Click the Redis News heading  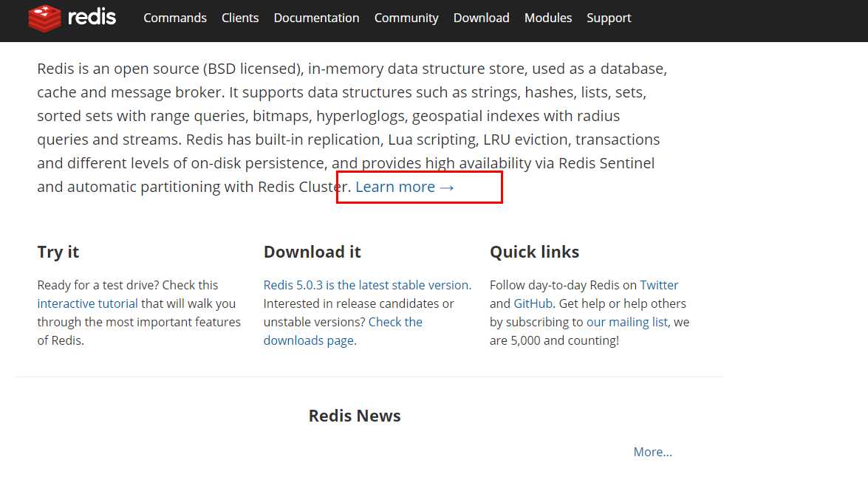tap(355, 416)
